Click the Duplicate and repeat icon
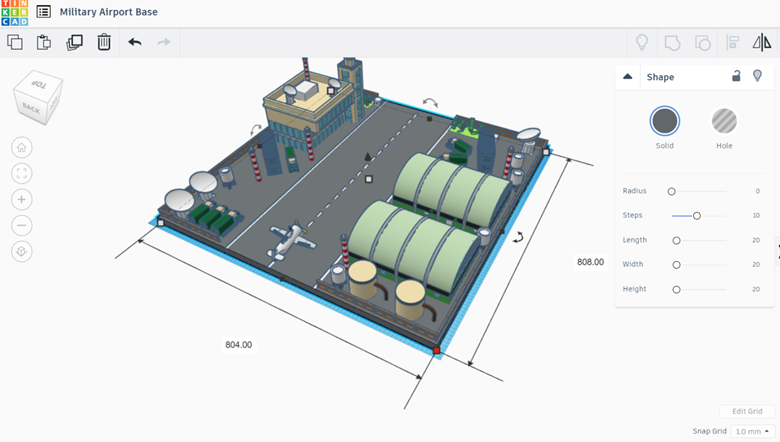 [74, 42]
